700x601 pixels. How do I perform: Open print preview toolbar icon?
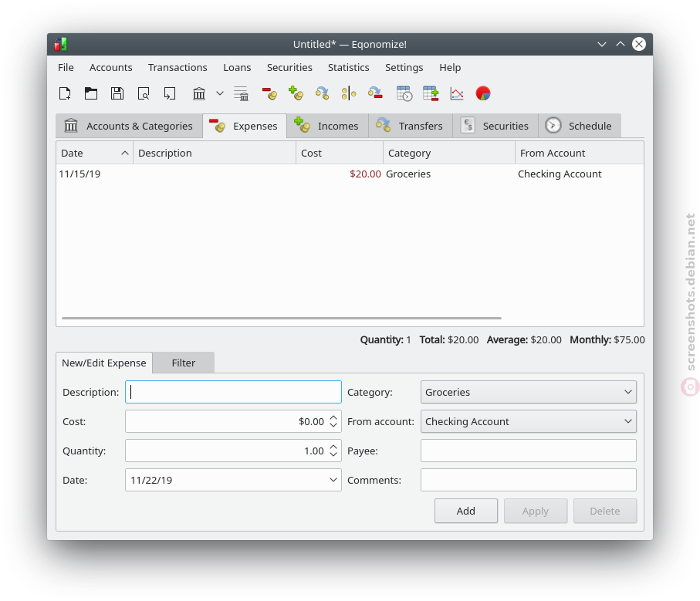click(x=144, y=93)
